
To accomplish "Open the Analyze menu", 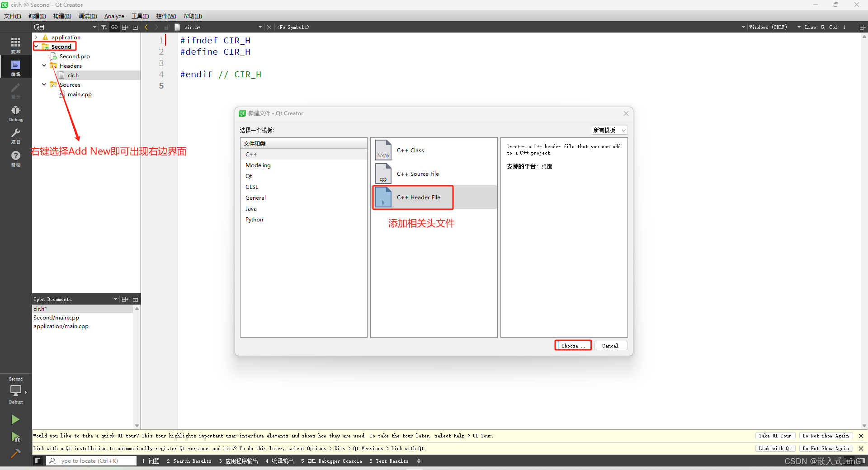I will pyautogui.click(x=114, y=16).
